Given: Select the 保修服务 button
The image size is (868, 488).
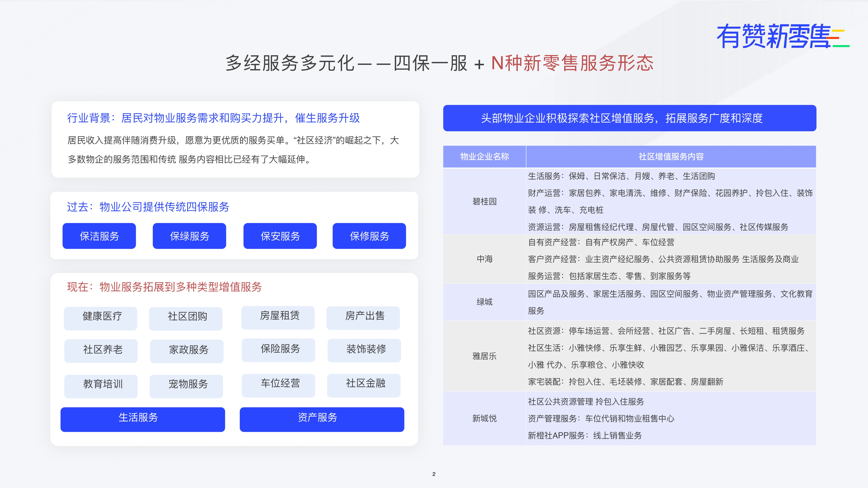Looking at the screenshot, I should 369,236.
